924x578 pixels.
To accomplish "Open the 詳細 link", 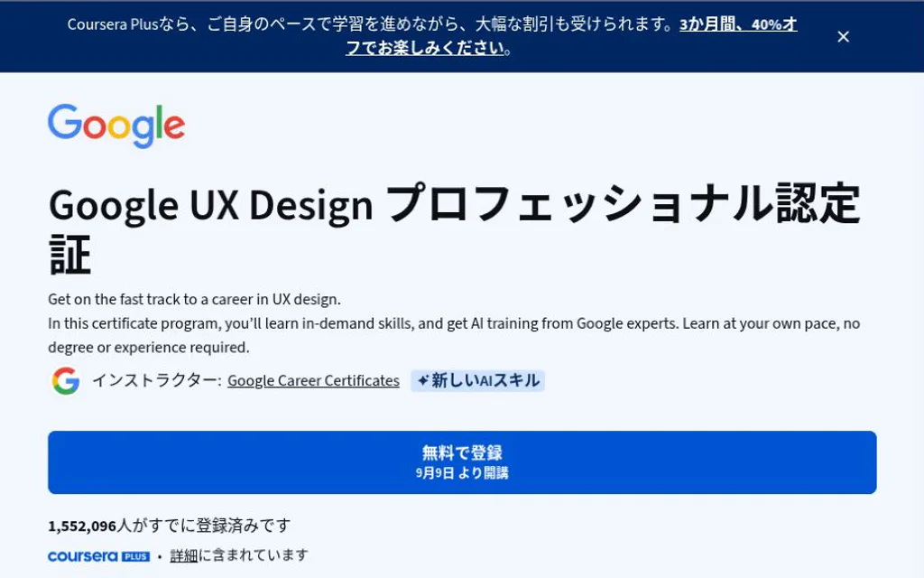I will click(x=184, y=555).
